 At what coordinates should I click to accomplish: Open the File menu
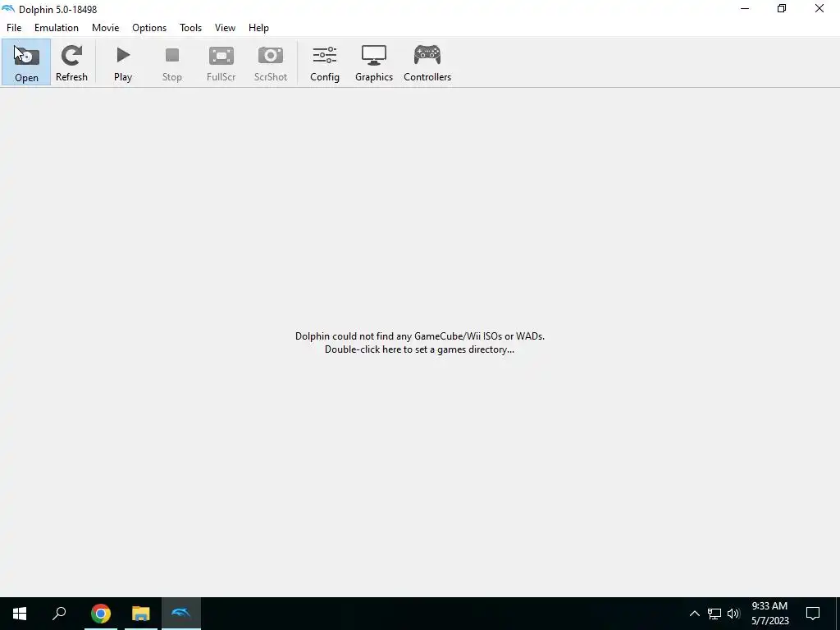tap(14, 28)
